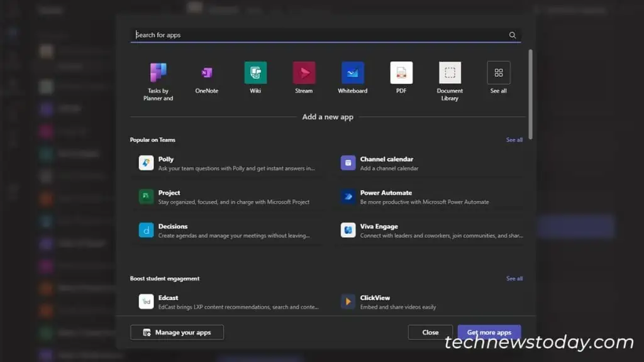Select the Viva Engage app icon
This screenshot has width=644, height=362.
[x=348, y=231]
